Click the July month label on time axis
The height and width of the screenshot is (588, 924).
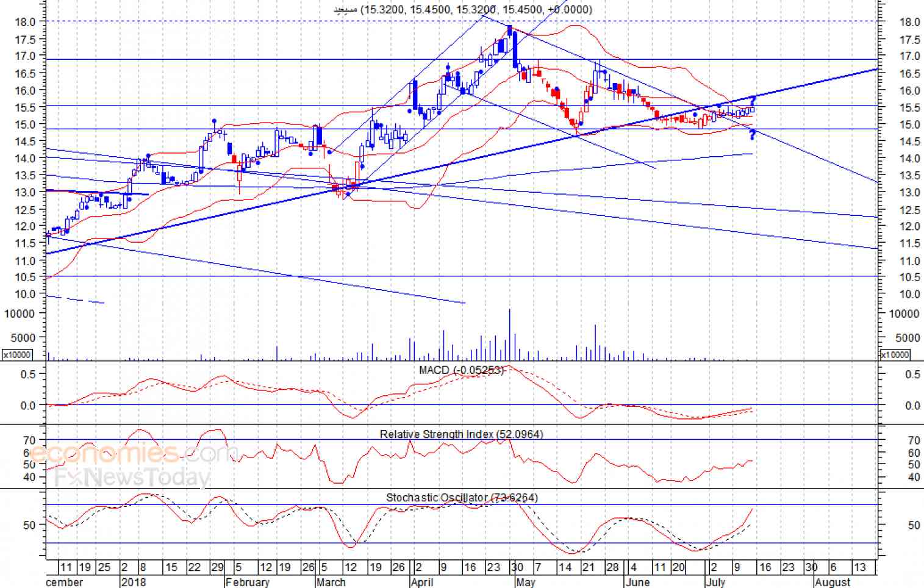715,582
